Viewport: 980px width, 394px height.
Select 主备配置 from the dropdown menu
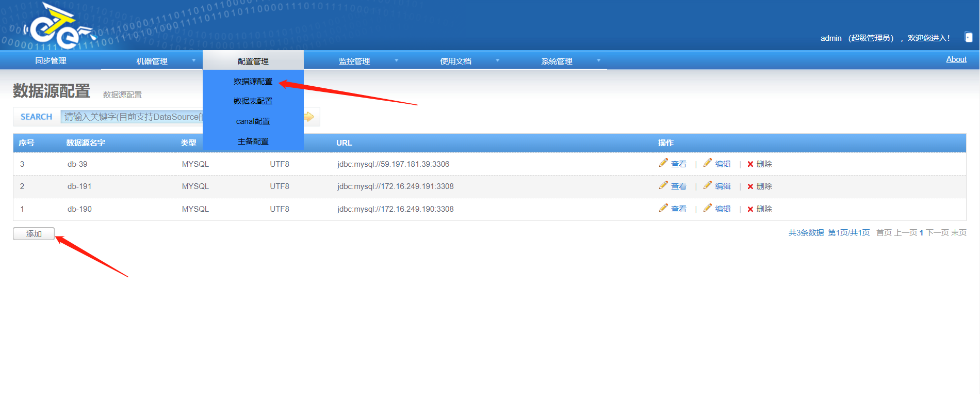point(253,141)
